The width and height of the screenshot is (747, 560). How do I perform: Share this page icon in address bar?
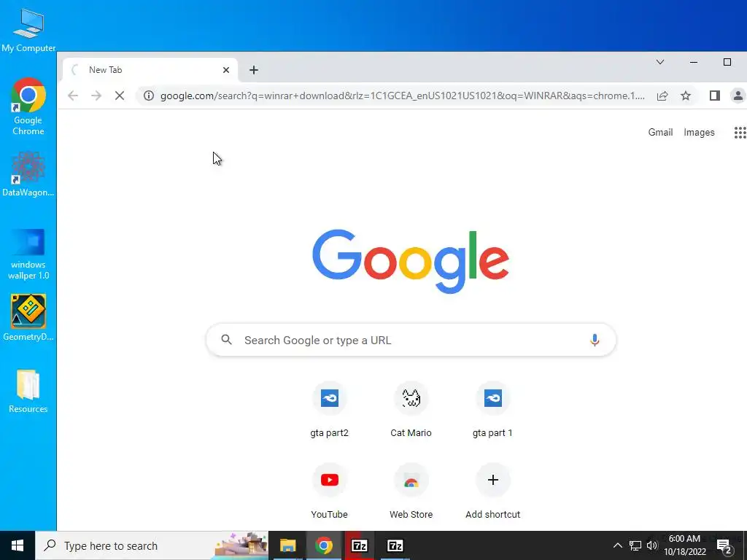point(662,96)
